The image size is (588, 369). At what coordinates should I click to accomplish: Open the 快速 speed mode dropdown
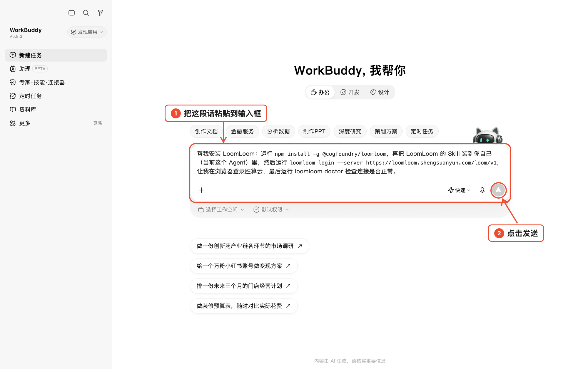click(x=459, y=190)
